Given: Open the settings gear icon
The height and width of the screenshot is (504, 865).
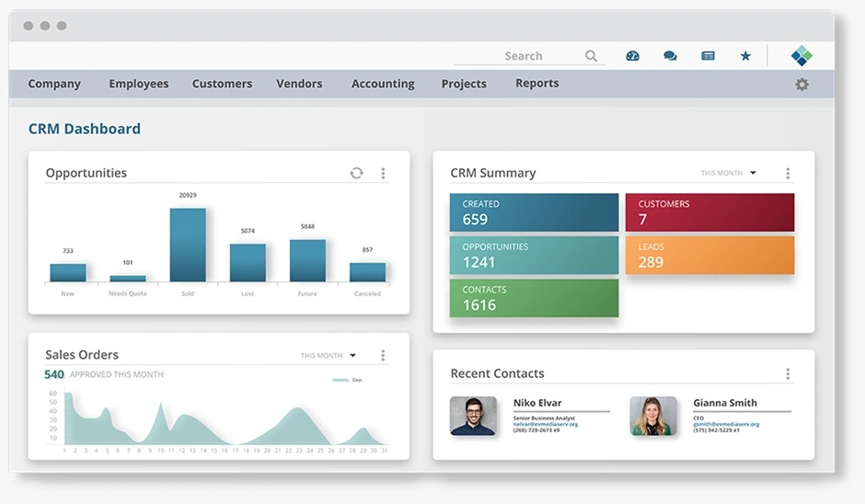Looking at the screenshot, I should pos(802,85).
